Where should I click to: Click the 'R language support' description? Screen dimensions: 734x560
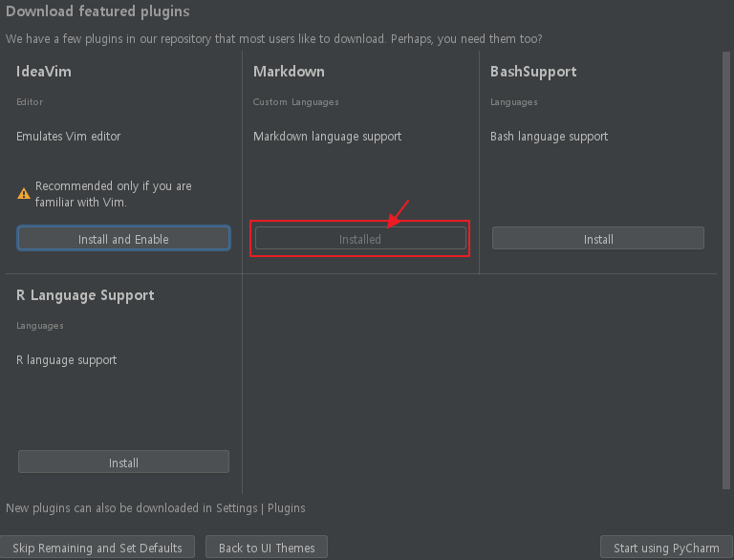click(x=67, y=360)
